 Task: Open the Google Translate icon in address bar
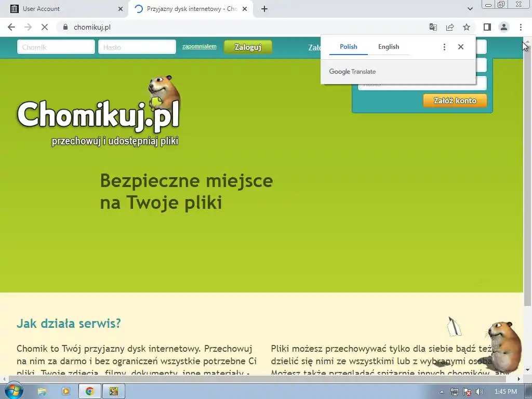pos(433,27)
